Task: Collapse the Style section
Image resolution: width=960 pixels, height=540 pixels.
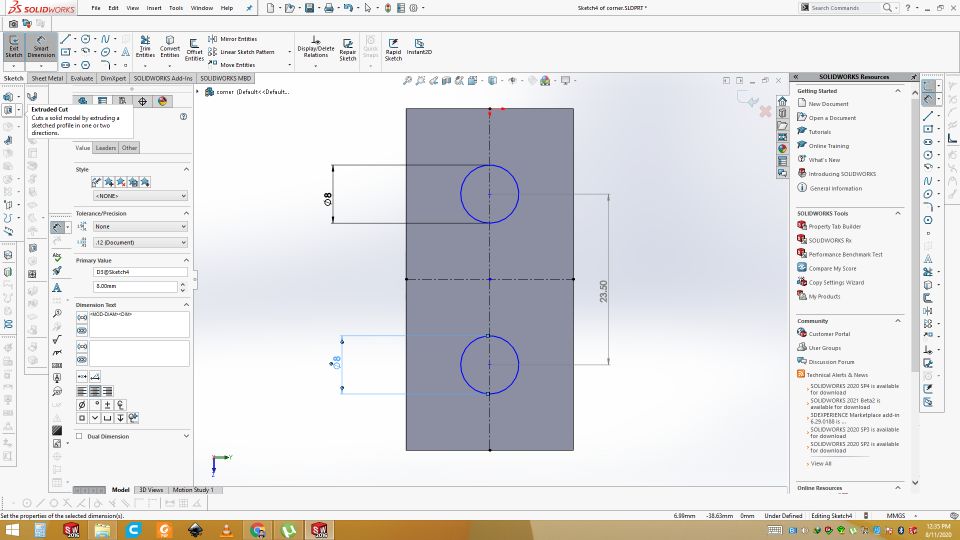Action: click(x=186, y=169)
